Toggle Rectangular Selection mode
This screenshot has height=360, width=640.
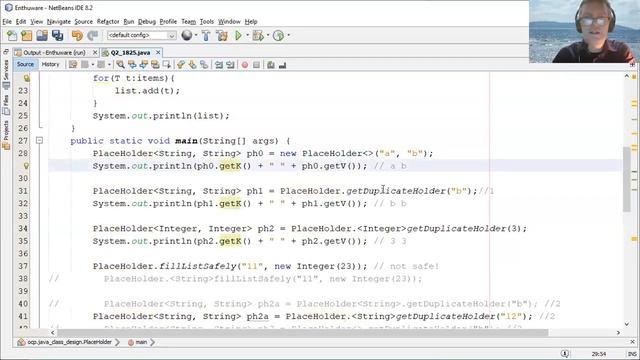167,64
